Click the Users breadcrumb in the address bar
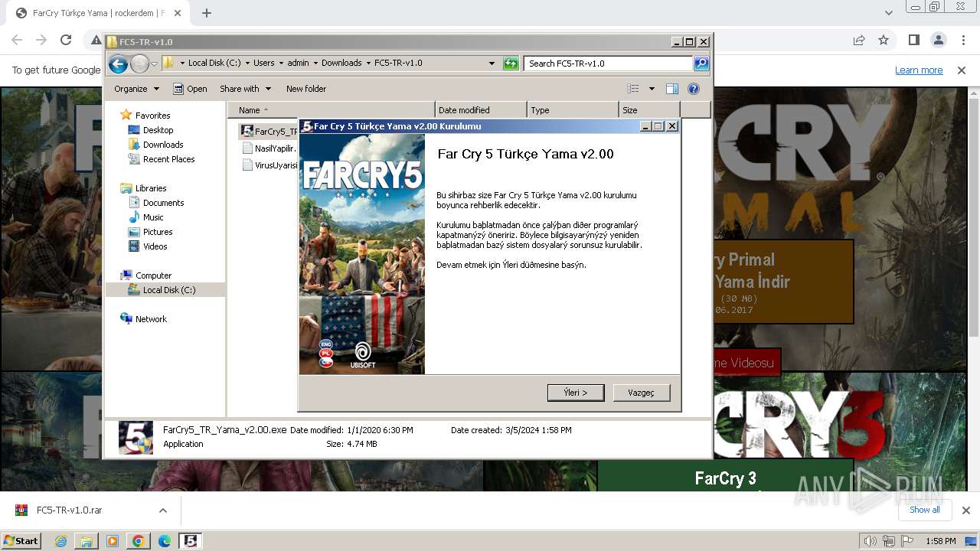The height and width of the screenshot is (551, 980). 263,64
